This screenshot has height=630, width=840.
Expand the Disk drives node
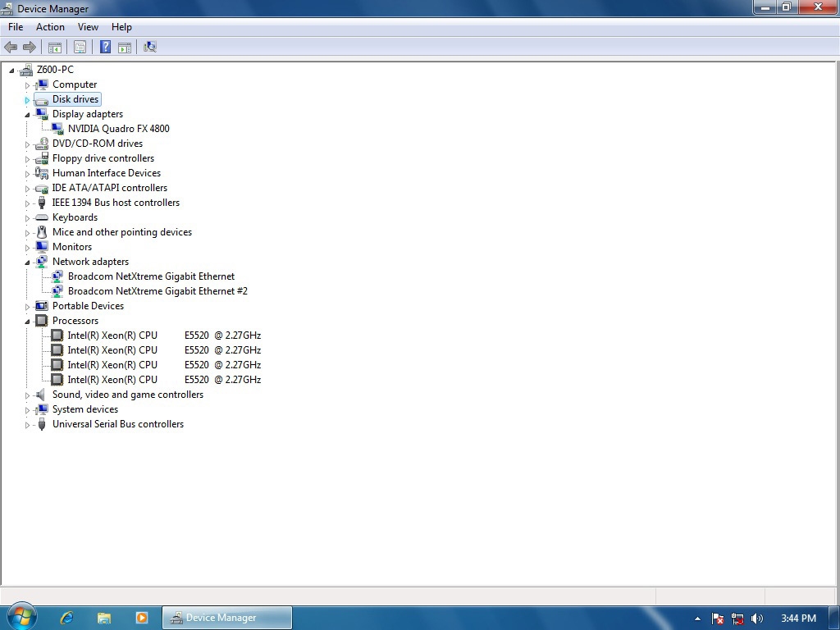point(27,100)
